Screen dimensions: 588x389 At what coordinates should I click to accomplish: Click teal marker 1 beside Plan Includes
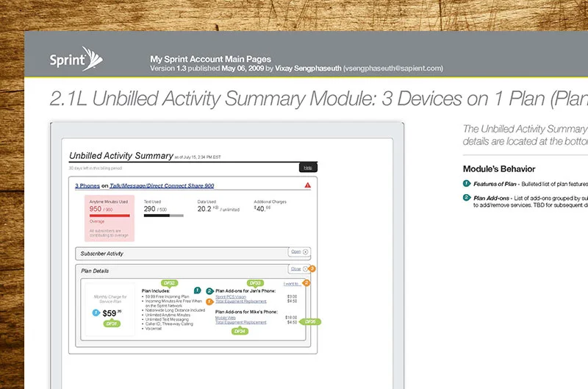pyautogui.click(x=197, y=290)
